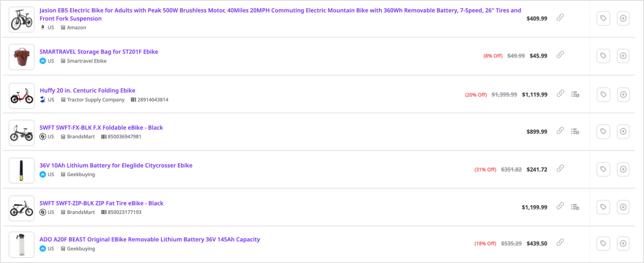The width and height of the screenshot is (644, 263).
Task: Open details list icon for SWFT ZIP row
Action: tap(575, 207)
